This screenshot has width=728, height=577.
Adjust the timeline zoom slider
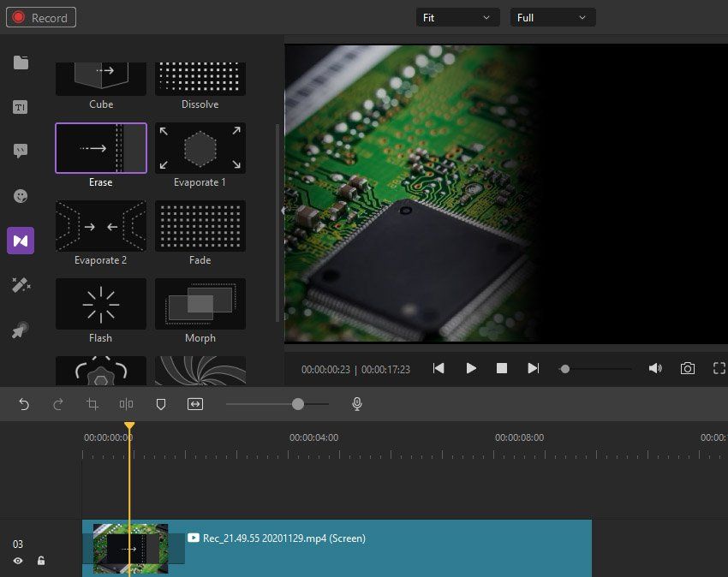[x=277, y=404]
